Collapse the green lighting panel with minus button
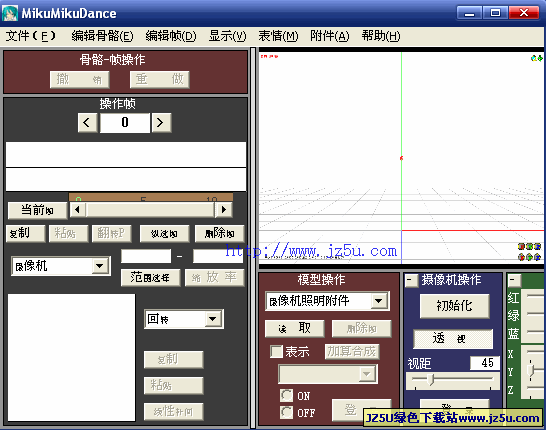 [x=514, y=280]
